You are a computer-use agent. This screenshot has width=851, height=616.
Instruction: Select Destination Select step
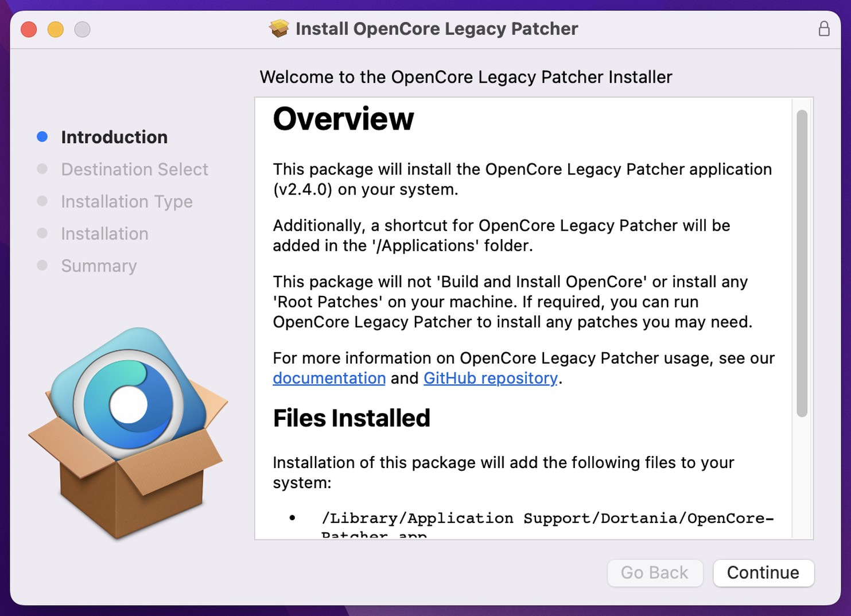pyautogui.click(x=134, y=169)
